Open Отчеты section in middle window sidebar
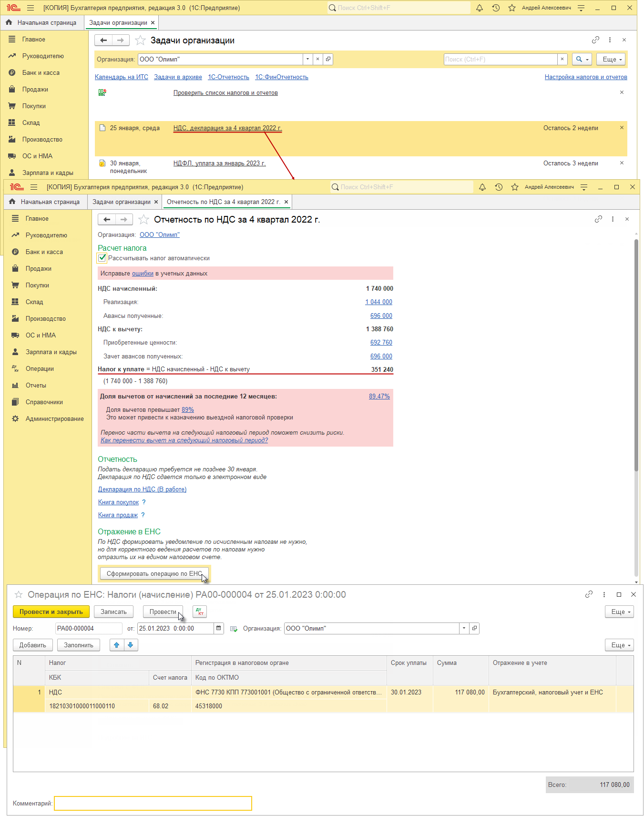Image resolution: width=644 pixels, height=816 pixels. pos(36,385)
